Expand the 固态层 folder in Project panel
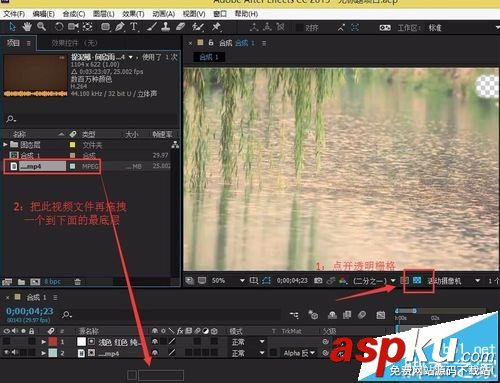 tap(5, 144)
